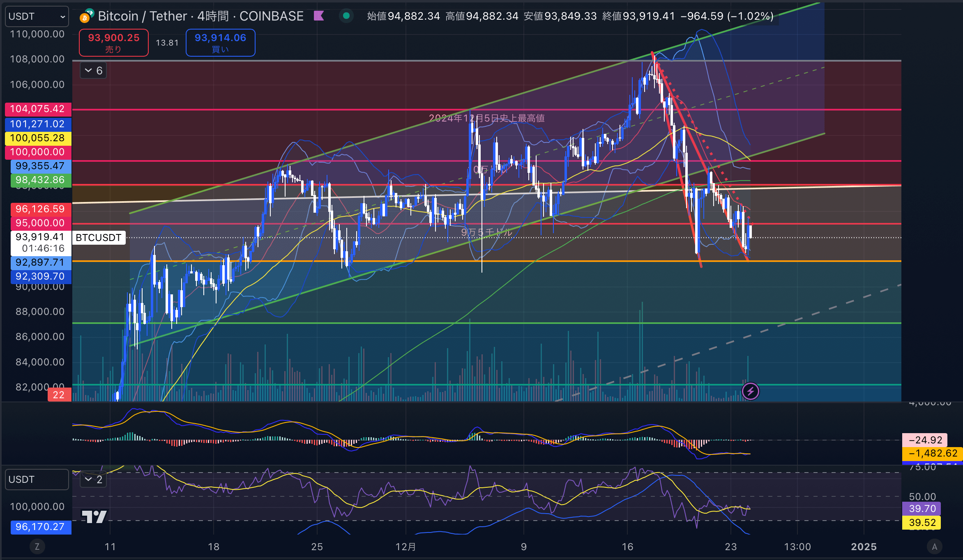Click the 2025 label on time axis
The width and height of the screenshot is (963, 560).
click(864, 547)
